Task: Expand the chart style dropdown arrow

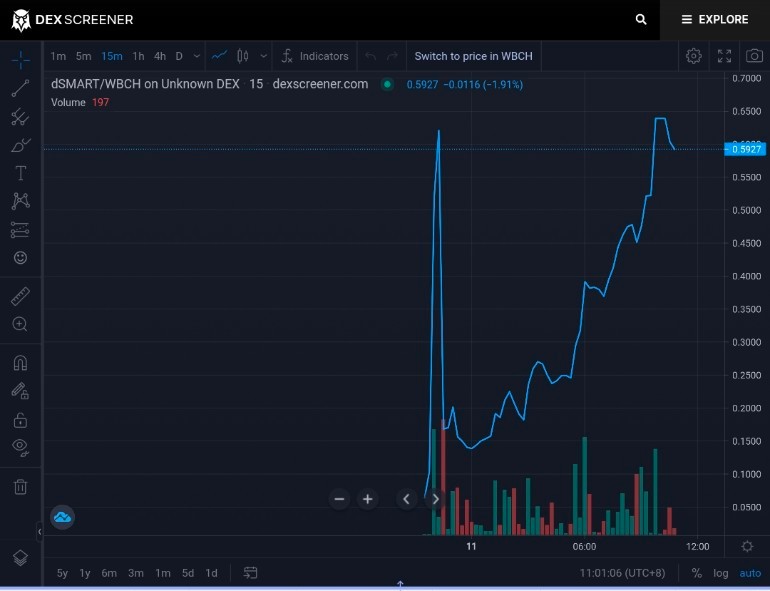Action: (x=264, y=56)
